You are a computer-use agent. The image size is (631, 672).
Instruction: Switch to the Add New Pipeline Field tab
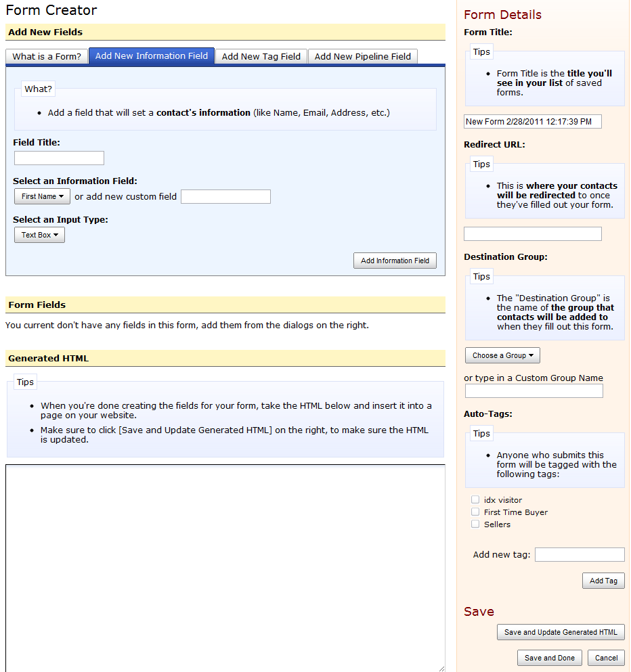pyautogui.click(x=362, y=56)
